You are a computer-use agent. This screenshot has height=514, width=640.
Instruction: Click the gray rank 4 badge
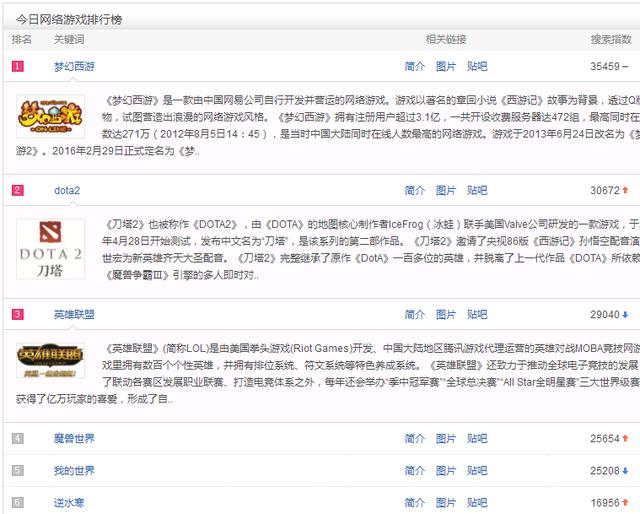pos(18,438)
